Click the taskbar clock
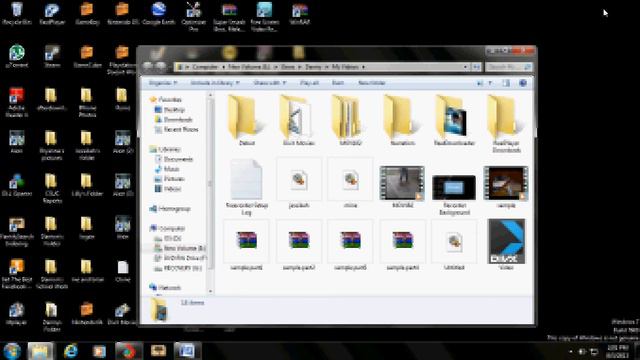 pyautogui.click(x=617, y=351)
